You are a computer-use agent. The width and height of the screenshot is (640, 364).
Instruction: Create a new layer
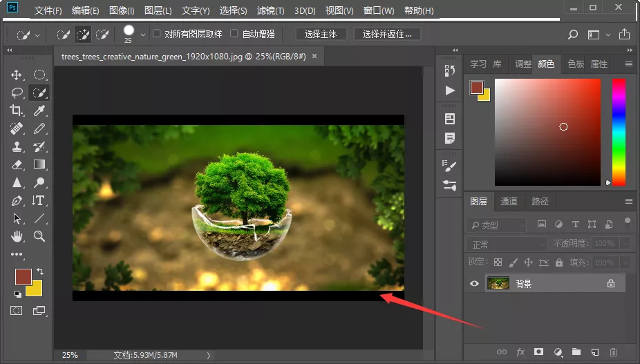pos(595,352)
